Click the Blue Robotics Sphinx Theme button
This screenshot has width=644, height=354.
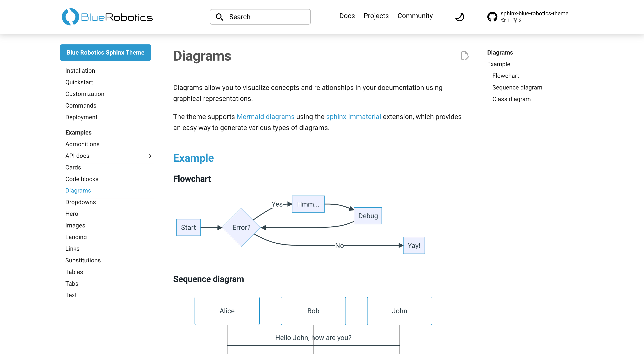pos(105,52)
